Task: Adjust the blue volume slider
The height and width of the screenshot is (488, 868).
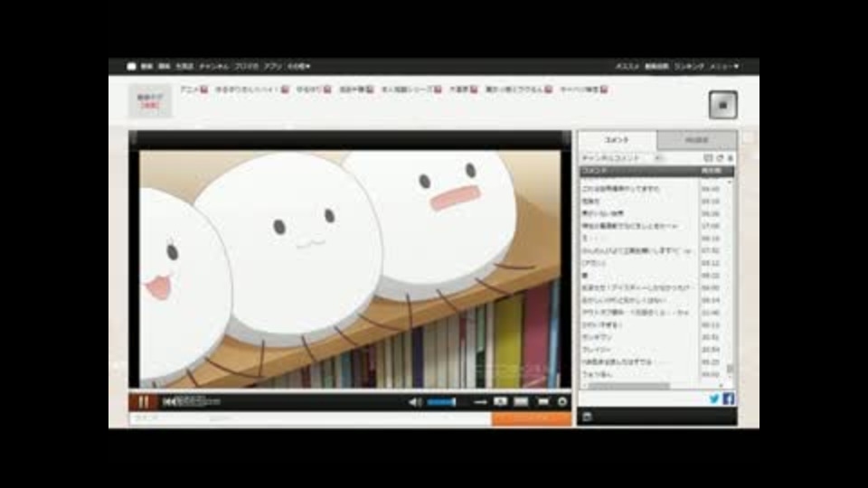Action: coord(441,402)
